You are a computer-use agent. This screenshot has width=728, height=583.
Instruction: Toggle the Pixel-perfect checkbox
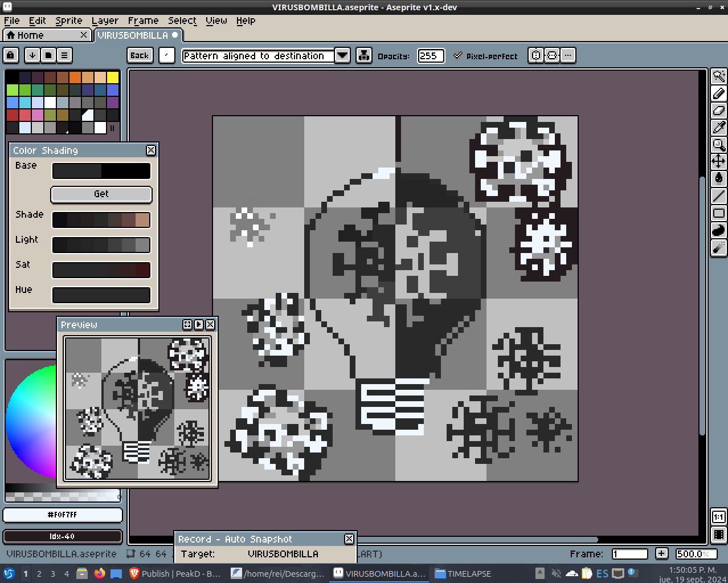tap(457, 55)
